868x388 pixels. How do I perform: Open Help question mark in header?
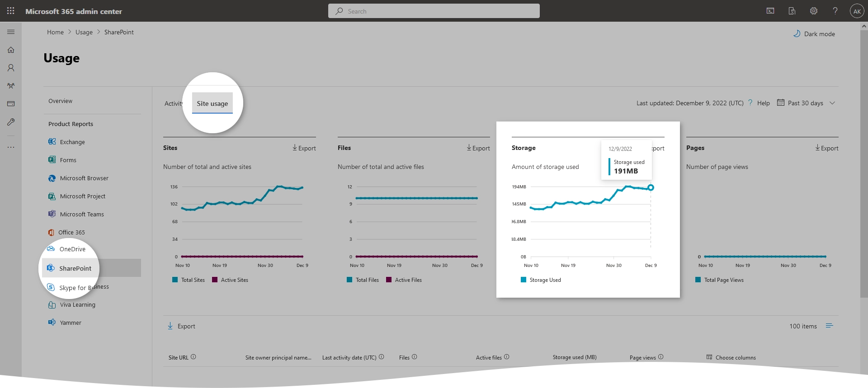pos(835,11)
